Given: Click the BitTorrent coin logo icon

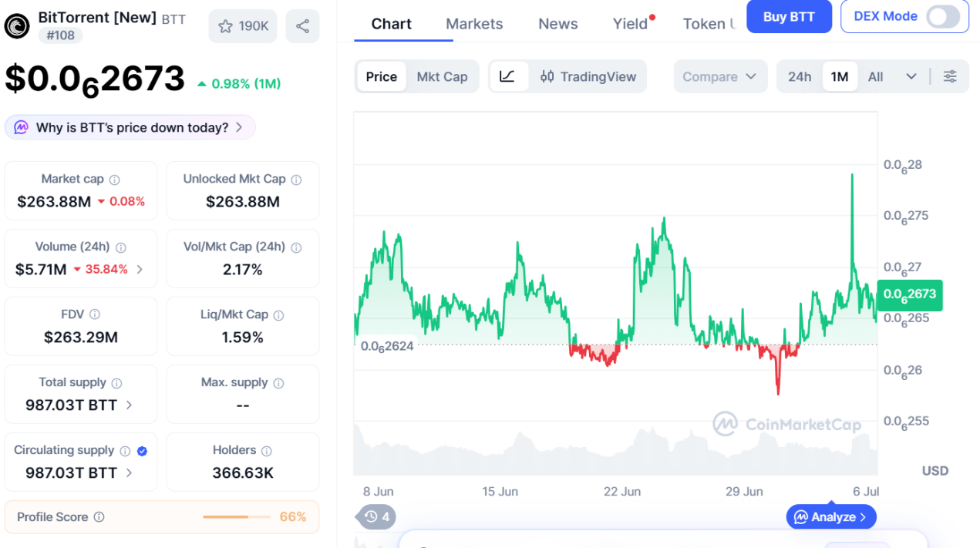Looking at the screenshot, I should coord(17,26).
